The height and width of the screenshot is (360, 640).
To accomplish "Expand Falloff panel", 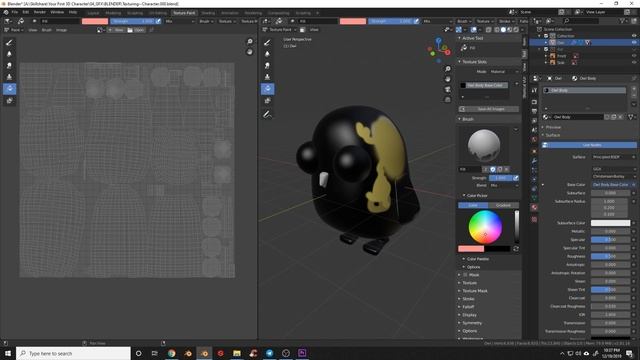I will [x=468, y=307].
